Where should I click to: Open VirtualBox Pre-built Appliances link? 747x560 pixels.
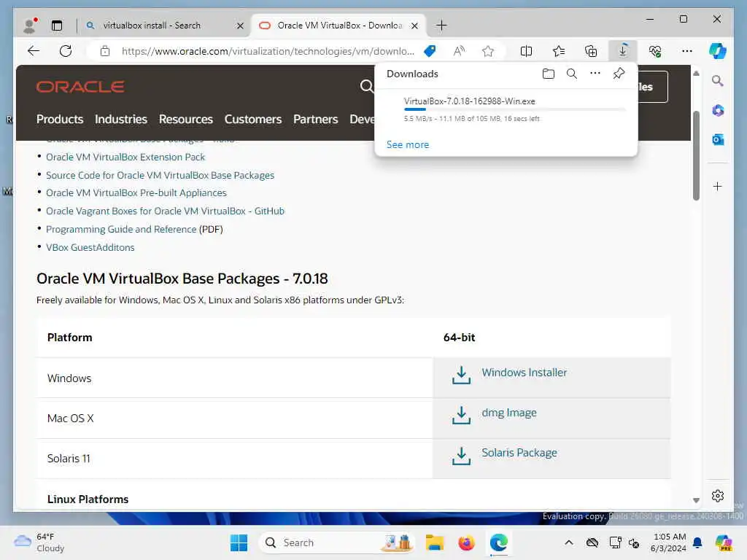[x=136, y=192]
